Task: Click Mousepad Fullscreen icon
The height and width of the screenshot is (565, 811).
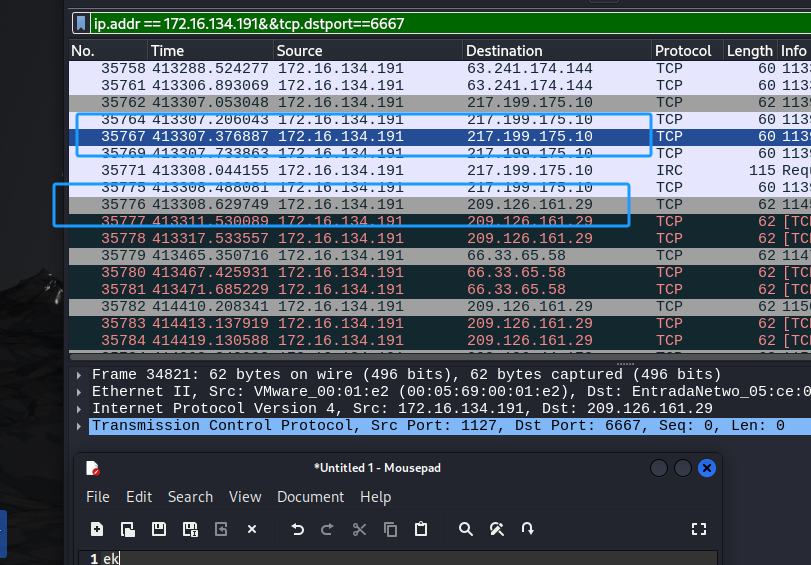Action: click(x=699, y=529)
